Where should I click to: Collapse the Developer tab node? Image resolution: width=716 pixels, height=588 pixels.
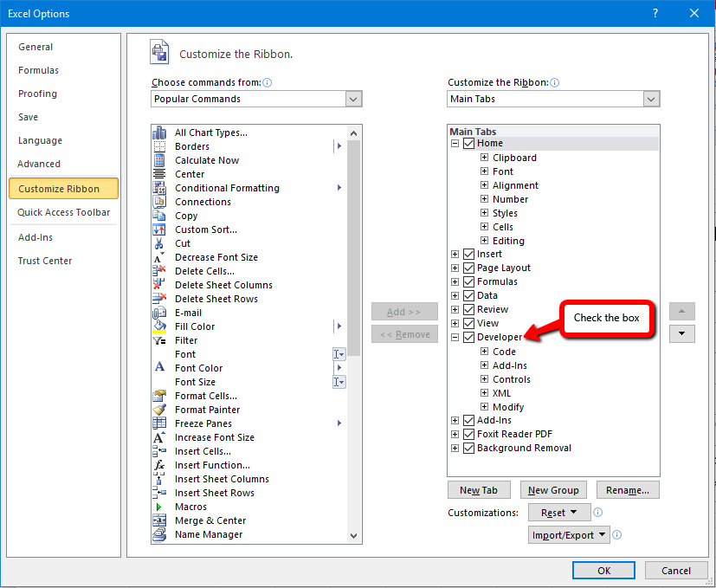click(455, 337)
